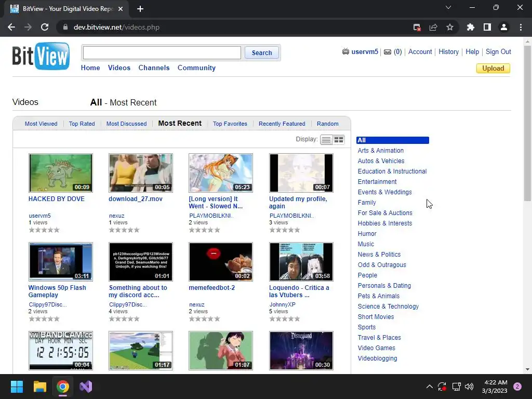The image size is (532, 399).
Task: Bookmark this page with the star icon
Action: 450,27
